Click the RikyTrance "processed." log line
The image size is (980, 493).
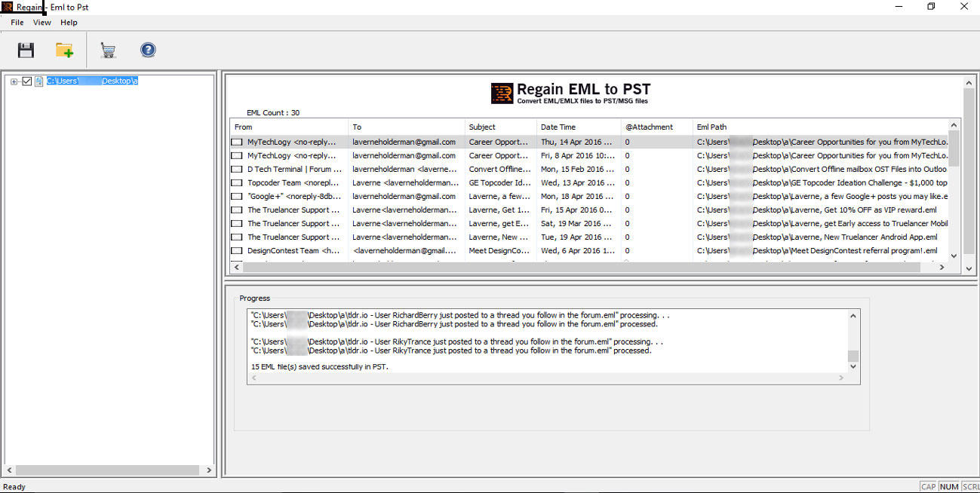tap(450, 351)
